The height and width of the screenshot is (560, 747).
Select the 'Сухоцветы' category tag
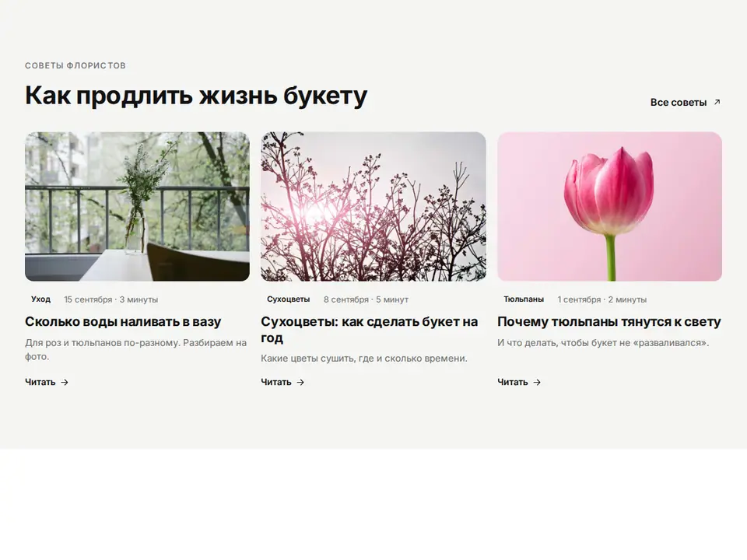tap(288, 299)
